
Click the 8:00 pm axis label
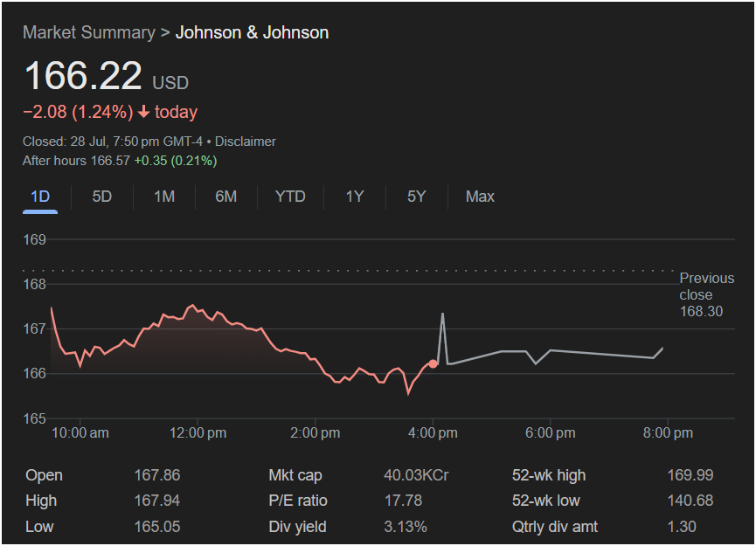click(x=668, y=432)
